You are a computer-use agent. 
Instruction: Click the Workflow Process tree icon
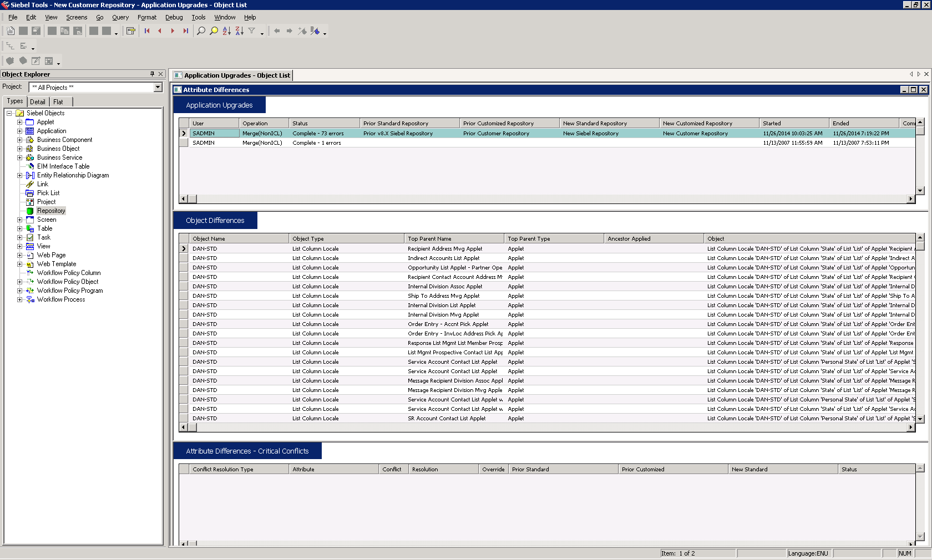point(30,299)
